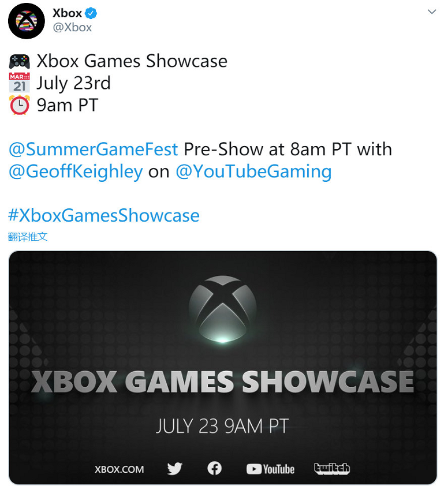Open the Xbox Games Showcase image title
Image resolution: width=448 pixels, height=486 pixels.
point(222,382)
